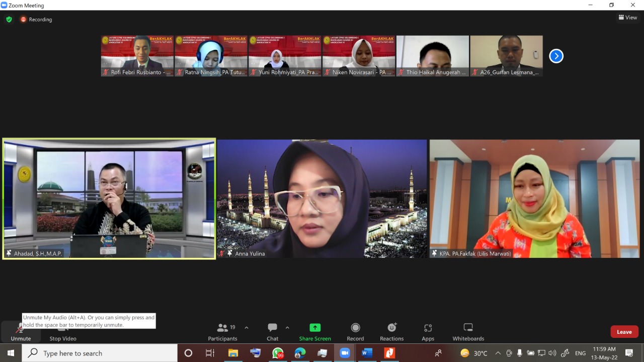Leave the Zoom meeting

pos(624,332)
